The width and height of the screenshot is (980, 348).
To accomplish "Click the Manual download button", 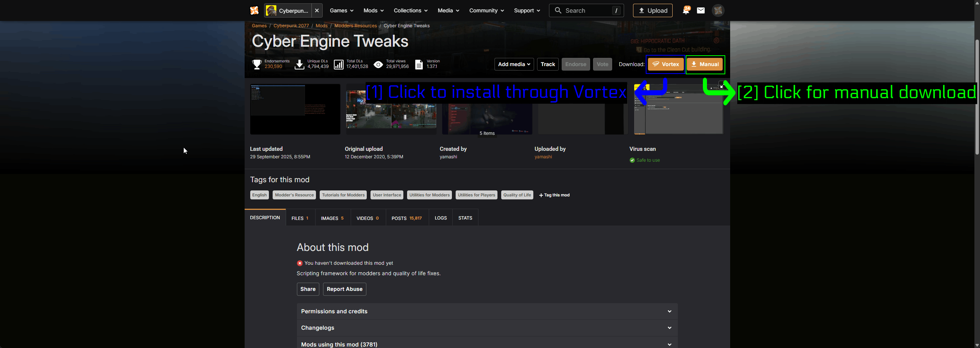I will (705, 64).
